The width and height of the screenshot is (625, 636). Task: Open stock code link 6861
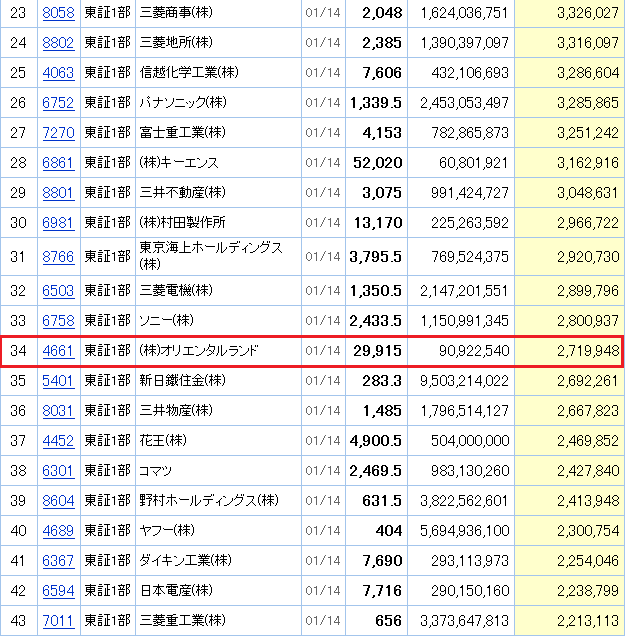(58, 163)
